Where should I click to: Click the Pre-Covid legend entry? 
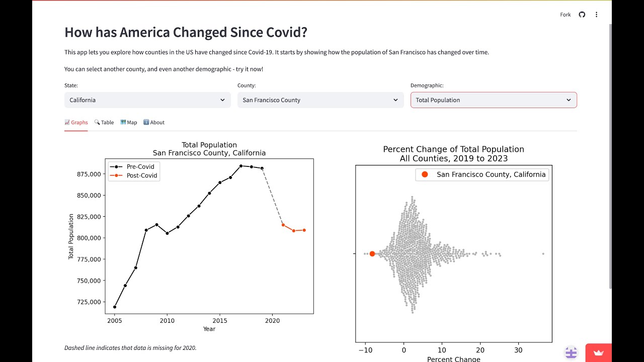[133, 166]
